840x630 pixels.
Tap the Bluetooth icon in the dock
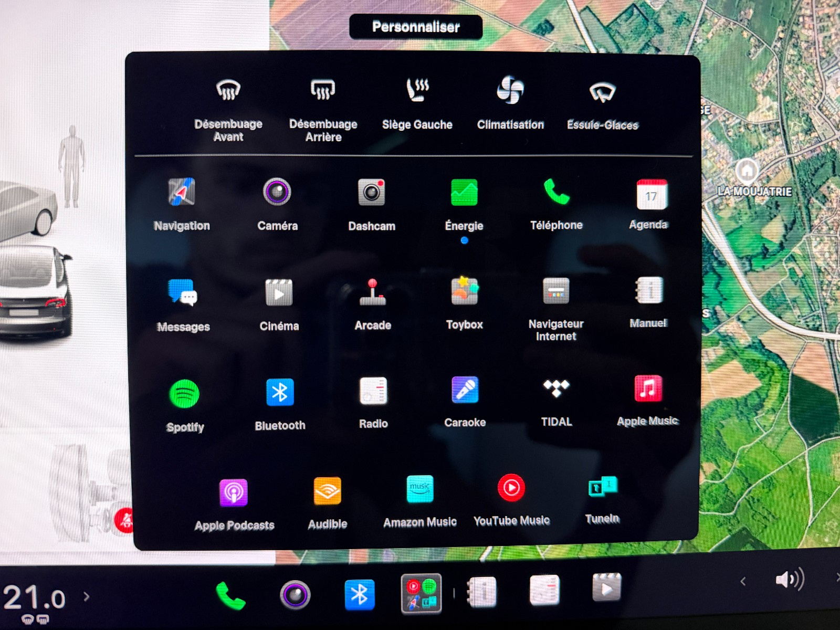click(359, 595)
